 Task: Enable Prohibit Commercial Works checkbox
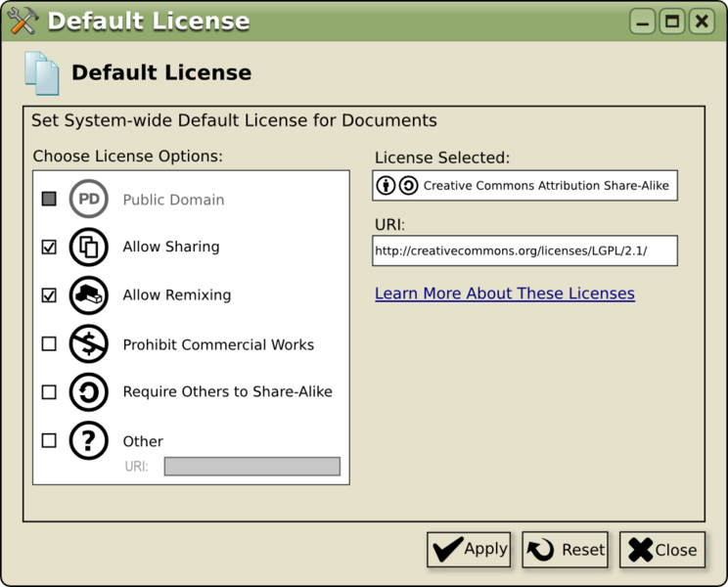pos(49,343)
